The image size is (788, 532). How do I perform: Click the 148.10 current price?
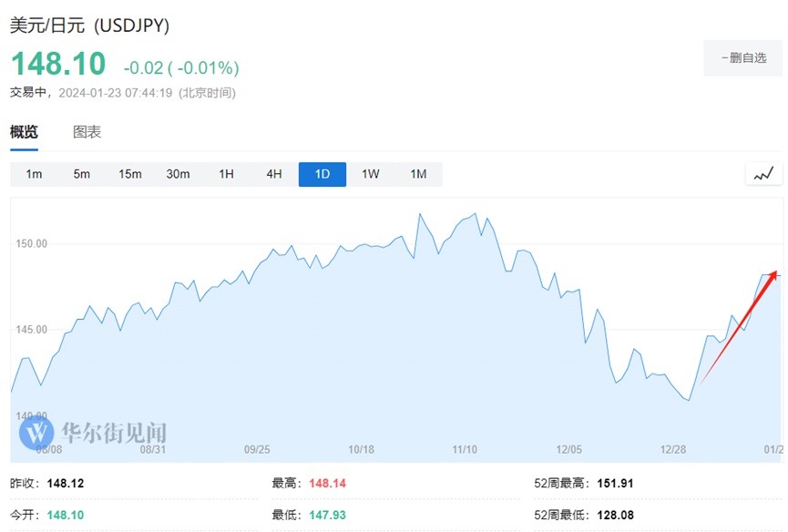point(58,65)
